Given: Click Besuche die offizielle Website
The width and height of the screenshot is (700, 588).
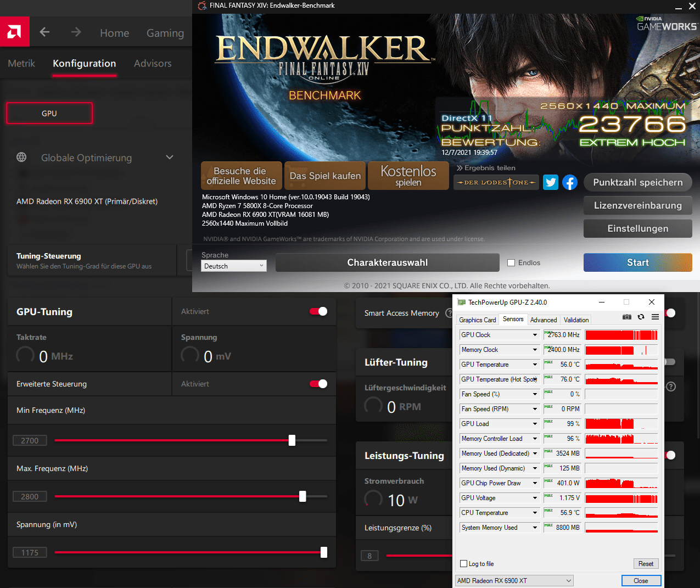Looking at the screenshot, I should (242, 176).
